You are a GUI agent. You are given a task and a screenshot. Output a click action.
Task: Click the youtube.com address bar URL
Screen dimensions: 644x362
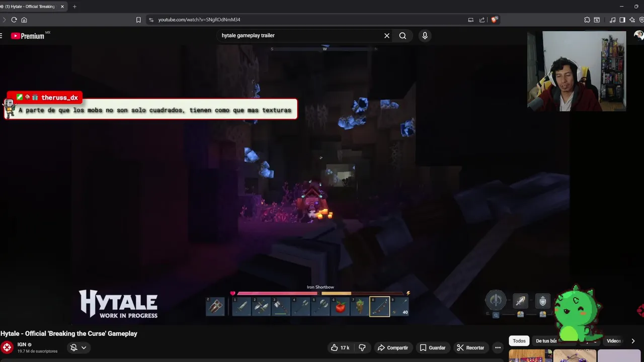[199, 20]
